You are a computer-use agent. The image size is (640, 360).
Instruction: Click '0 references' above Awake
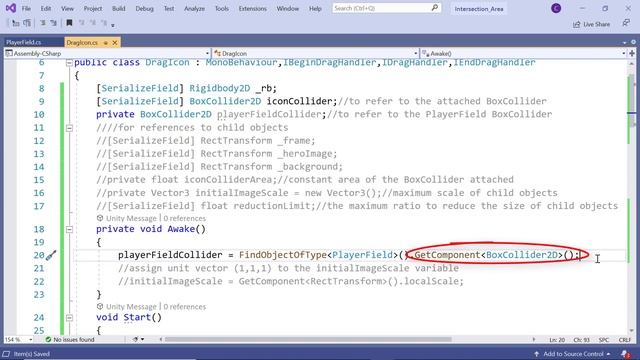[x=184, y=218]
